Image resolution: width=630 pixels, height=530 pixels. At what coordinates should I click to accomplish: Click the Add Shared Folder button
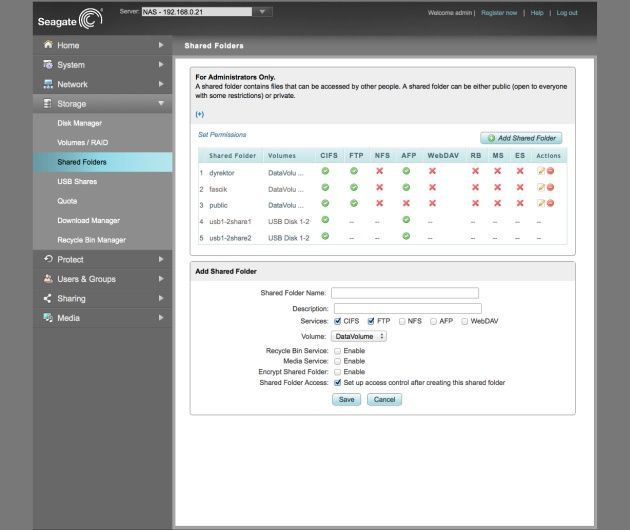coord(521,138)
